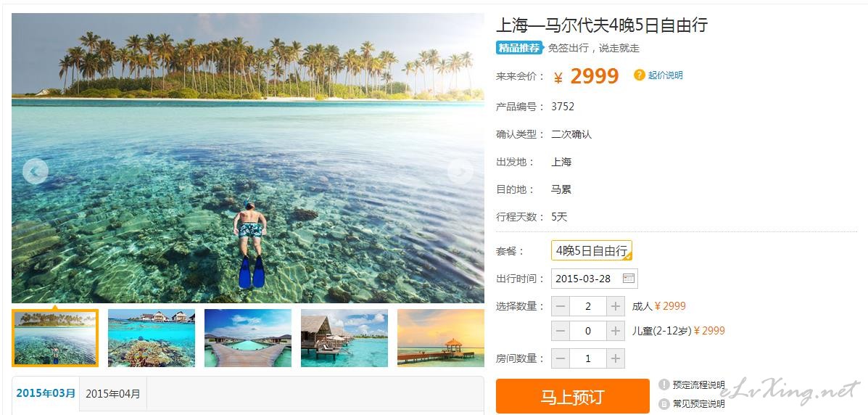Add a room with the plus button
The width and height of the screenshot is (868, 415).
tap(616, 358)
